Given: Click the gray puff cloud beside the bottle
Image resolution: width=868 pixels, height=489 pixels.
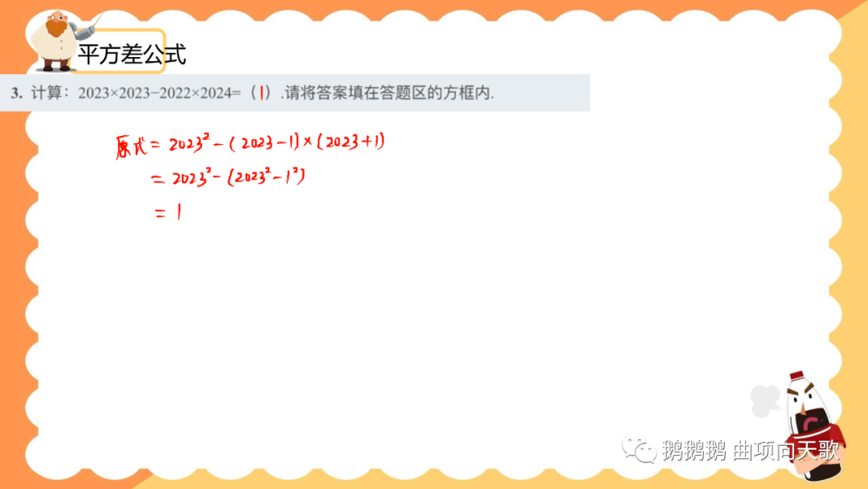Looking at the screenshot, I should (766, 401).
